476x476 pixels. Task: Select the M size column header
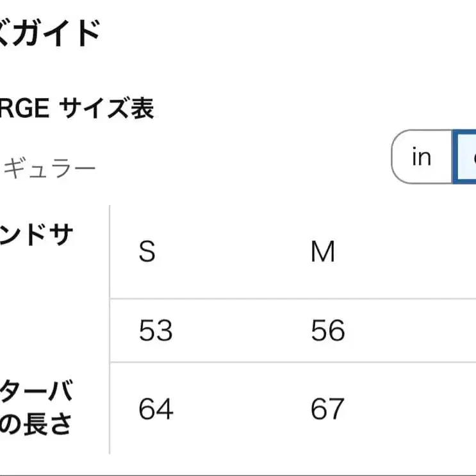point(323,251)
